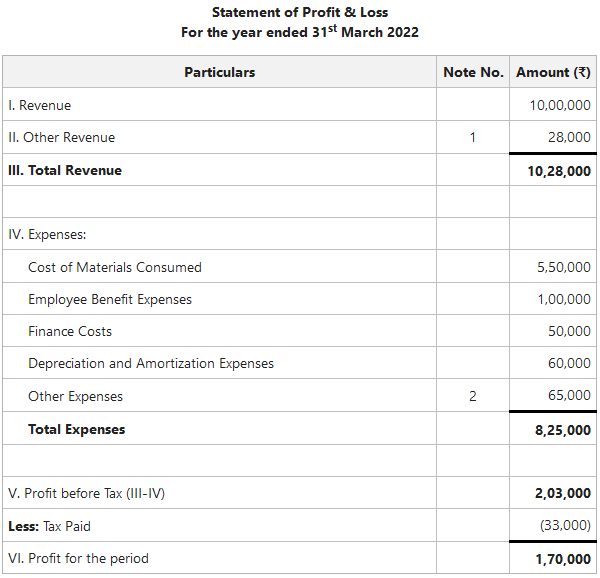This screenshot has height=578, width=600.
Task: Click note number 2 for Other Expenses
Action: tap(473, 396)
